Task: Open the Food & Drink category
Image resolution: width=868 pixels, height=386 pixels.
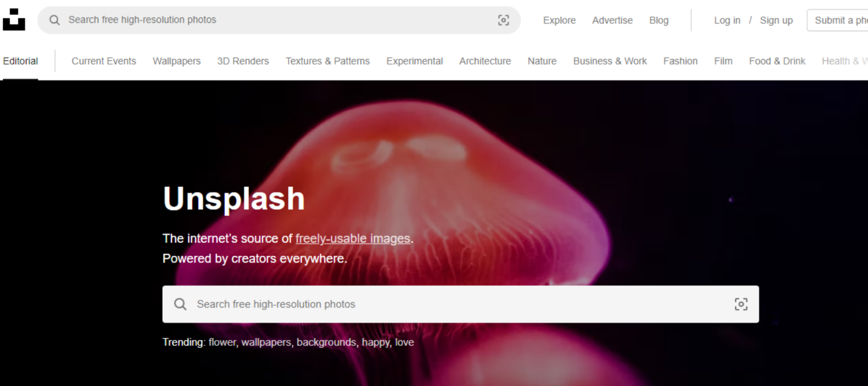Action: pos(777,61)
